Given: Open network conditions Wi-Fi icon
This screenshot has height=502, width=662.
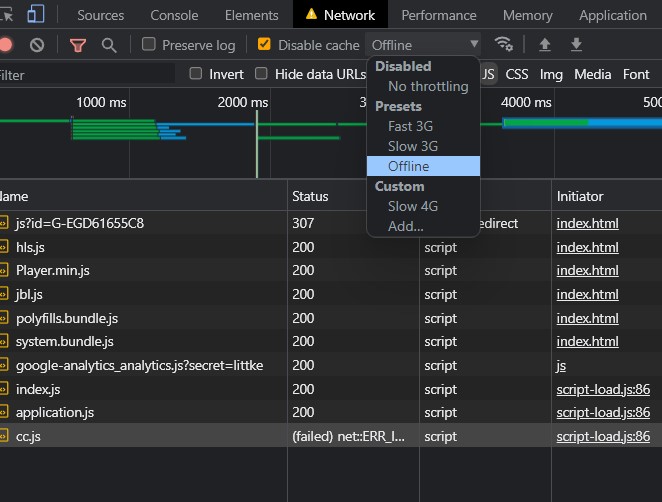Looking at the screenshot, I should coord(504,44).
